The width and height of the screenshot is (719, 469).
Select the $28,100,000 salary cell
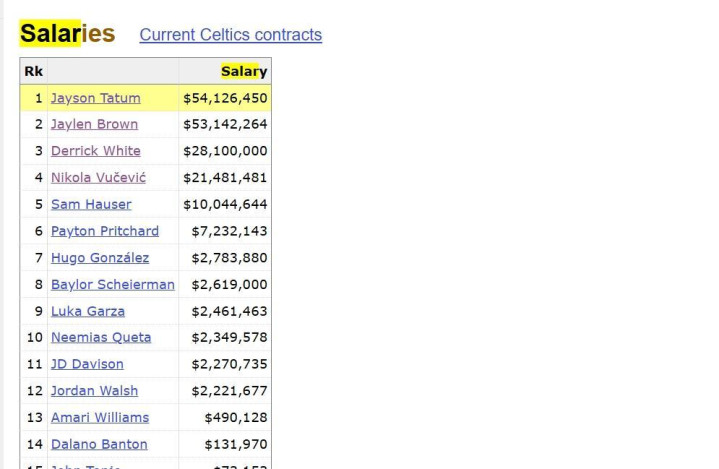point(225,151)
